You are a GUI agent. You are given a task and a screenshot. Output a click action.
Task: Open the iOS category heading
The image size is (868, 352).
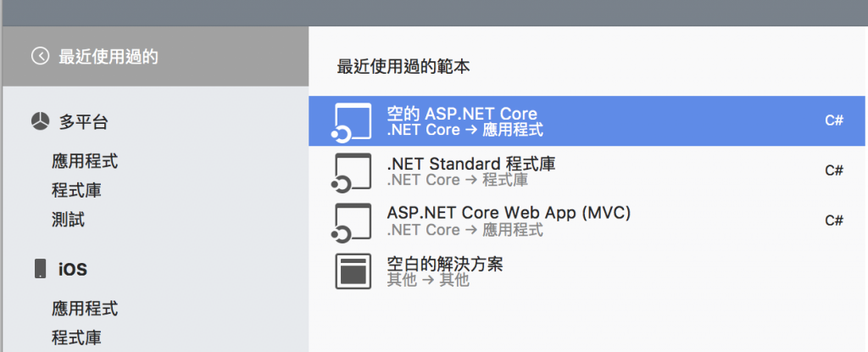click(x=73, y=270)
